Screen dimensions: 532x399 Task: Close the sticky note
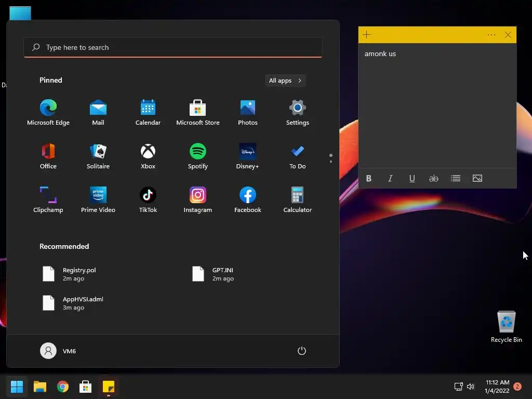point(508,35)
